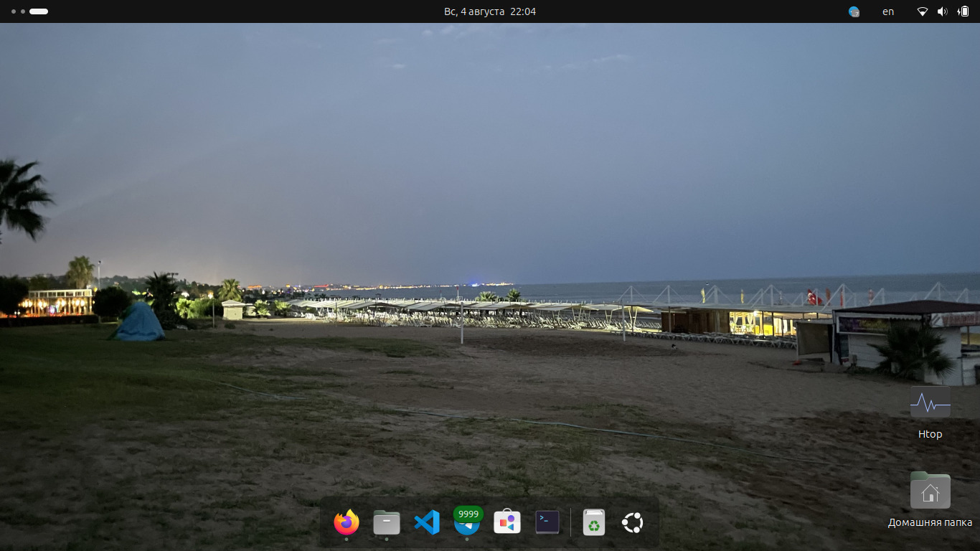Viewport: 980px width, 551px height.
Task: Open Activities overview via the workspace indicator
Action: (30, 11)
